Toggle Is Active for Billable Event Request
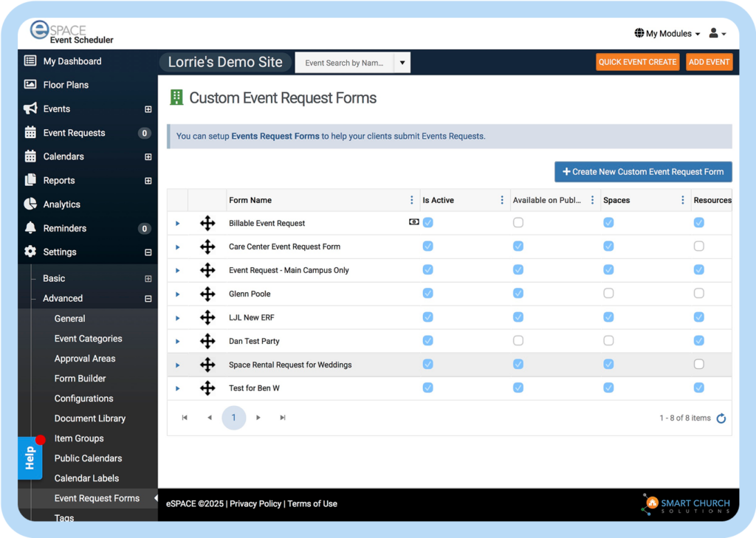 point(428,223)
